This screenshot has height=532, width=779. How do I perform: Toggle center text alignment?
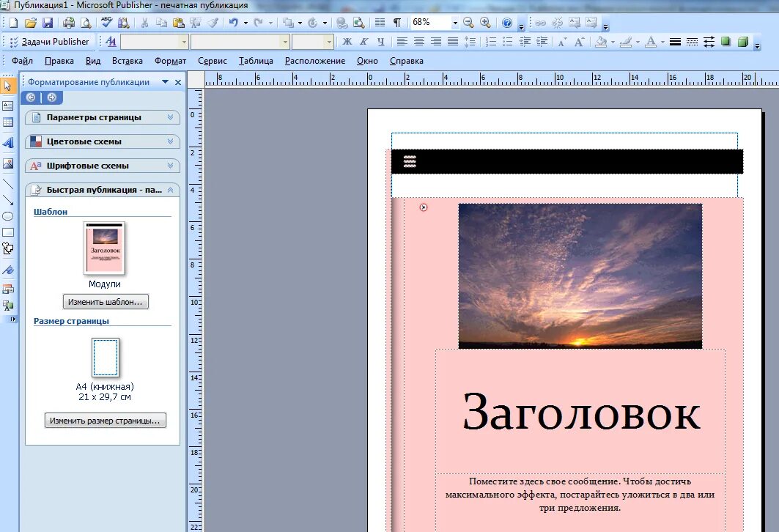(418, 42)
